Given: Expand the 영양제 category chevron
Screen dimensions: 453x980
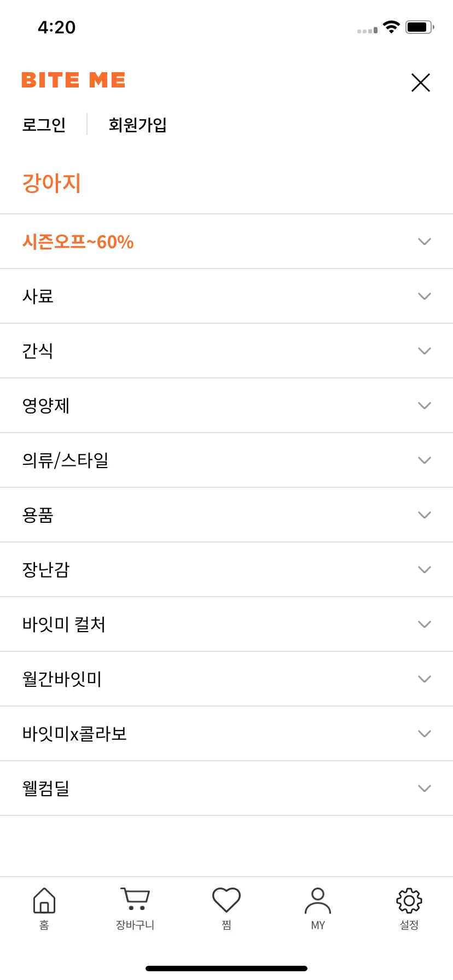Looking at the screenshot, I should pos(425,405).
